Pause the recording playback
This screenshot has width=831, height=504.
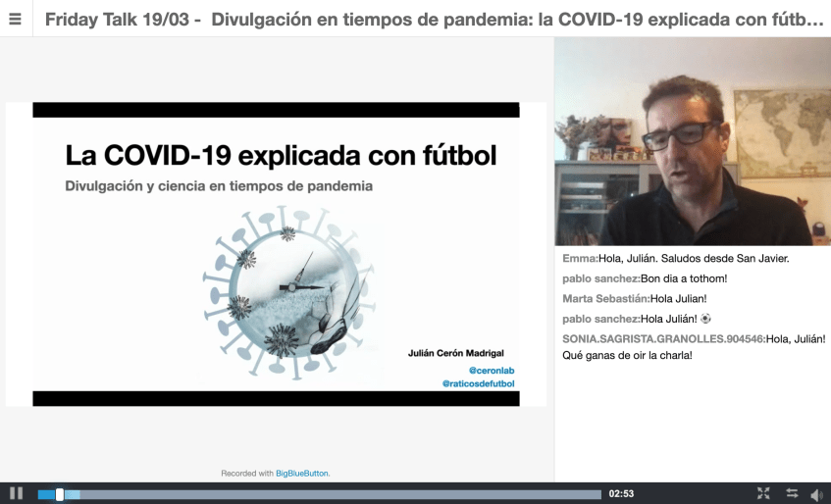[16, 493]
